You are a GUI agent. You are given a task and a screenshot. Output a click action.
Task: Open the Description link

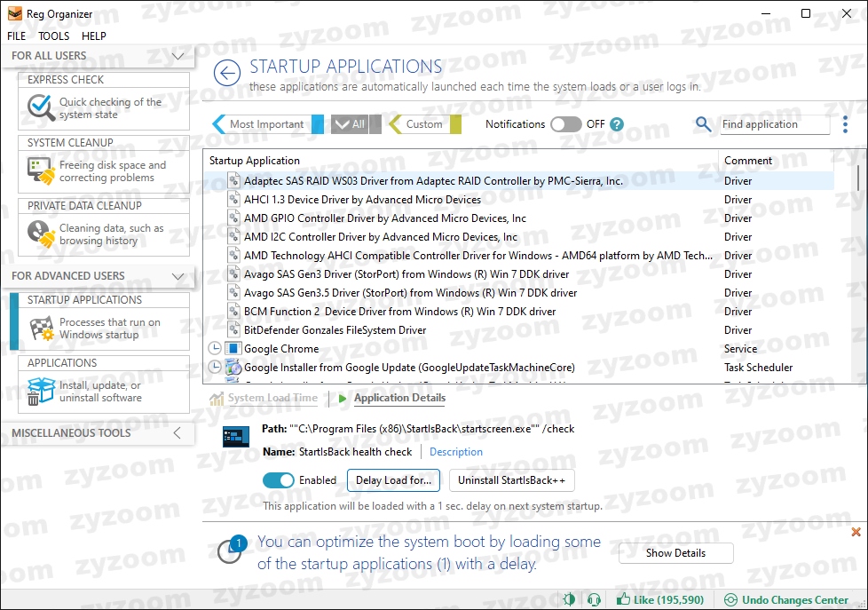(456, 452)
